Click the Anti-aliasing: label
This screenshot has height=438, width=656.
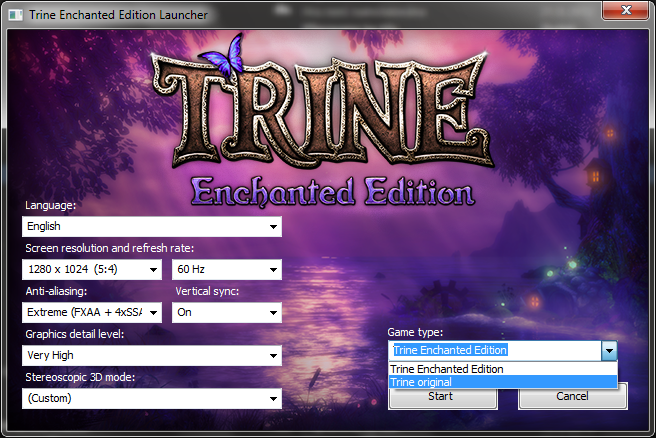(56, 291)
